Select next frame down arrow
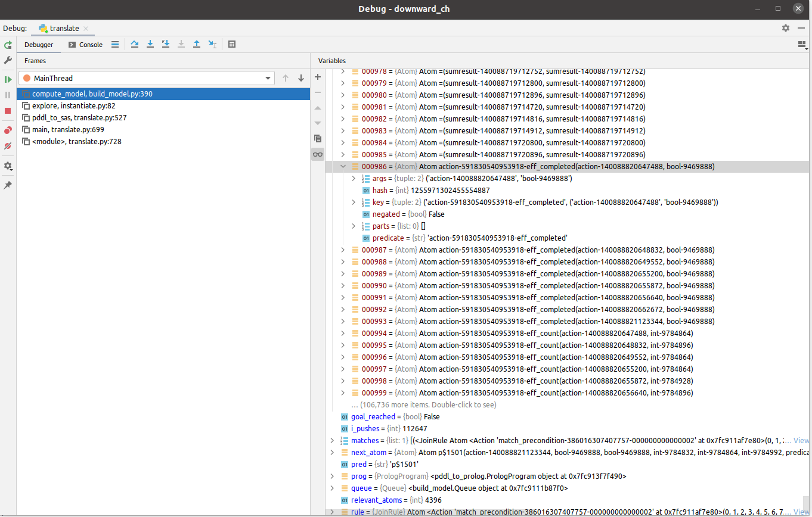The image size is (812, 517). [301, 78]
